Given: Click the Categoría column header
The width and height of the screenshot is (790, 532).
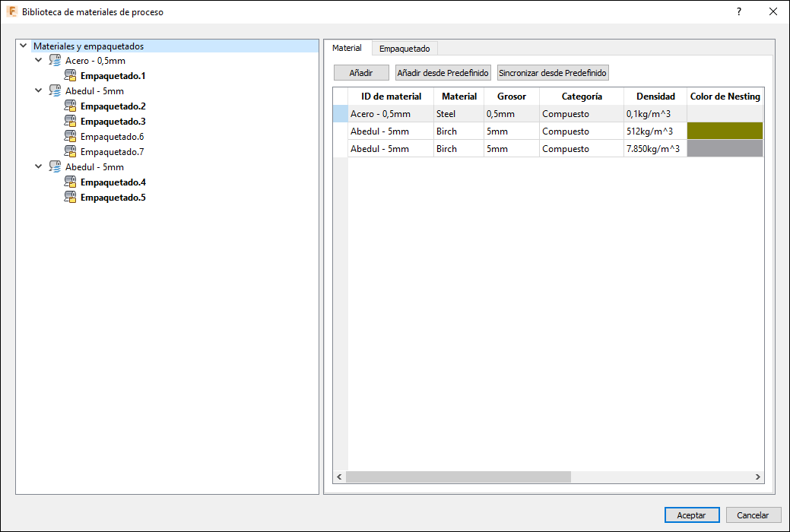Looking at the screenshot, I should coord(582,97).
